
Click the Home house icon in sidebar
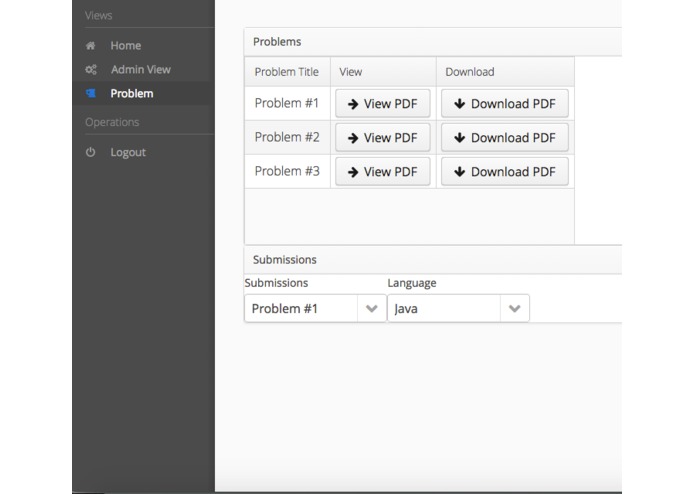90,46
